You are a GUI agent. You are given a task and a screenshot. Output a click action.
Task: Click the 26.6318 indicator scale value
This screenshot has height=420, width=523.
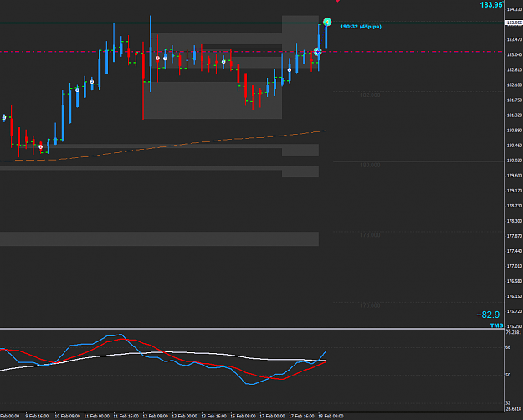click(514, 408)
